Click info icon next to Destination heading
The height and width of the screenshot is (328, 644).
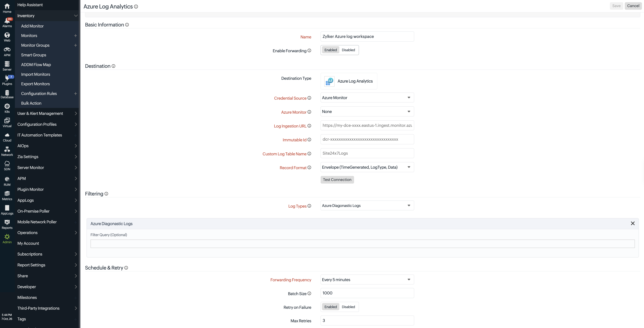[113, 66]
